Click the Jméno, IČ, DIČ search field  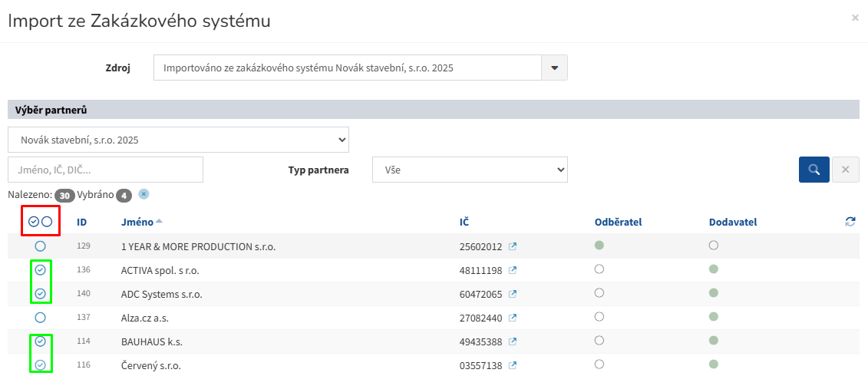106,170
